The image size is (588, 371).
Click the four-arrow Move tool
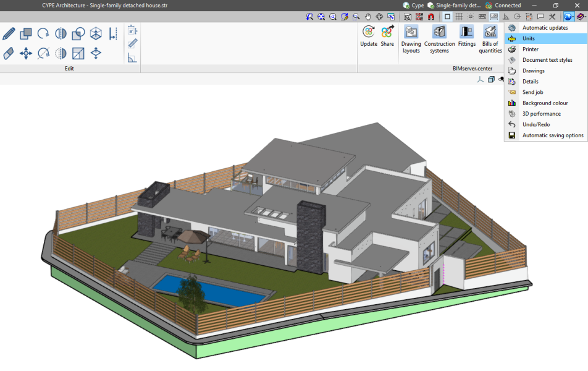(x=26, y=54)
